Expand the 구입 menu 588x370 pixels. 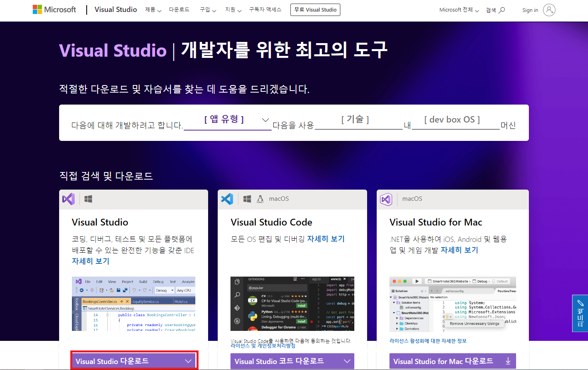(208, 10)
